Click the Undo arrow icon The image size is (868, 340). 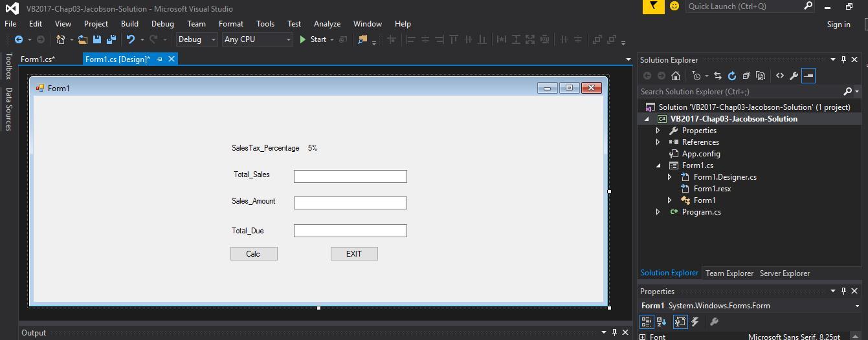point(131,39)
